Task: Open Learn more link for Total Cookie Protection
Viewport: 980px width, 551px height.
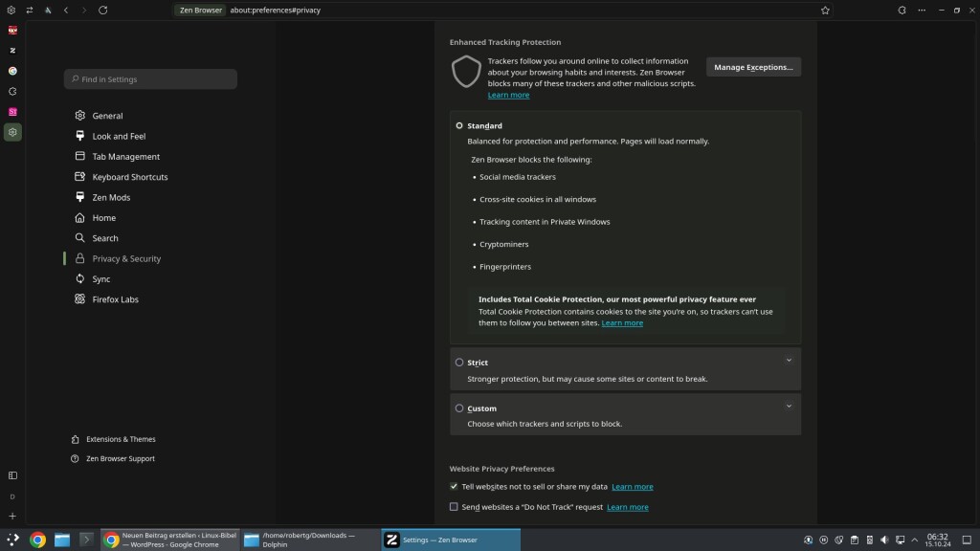Action: point(622,323)
